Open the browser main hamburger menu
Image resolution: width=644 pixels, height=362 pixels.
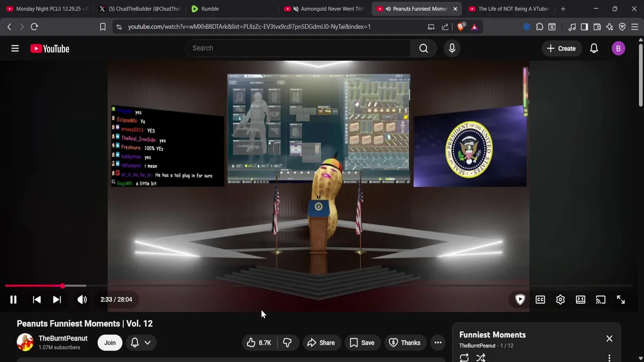pyautogui.click(x=635, y=27)
